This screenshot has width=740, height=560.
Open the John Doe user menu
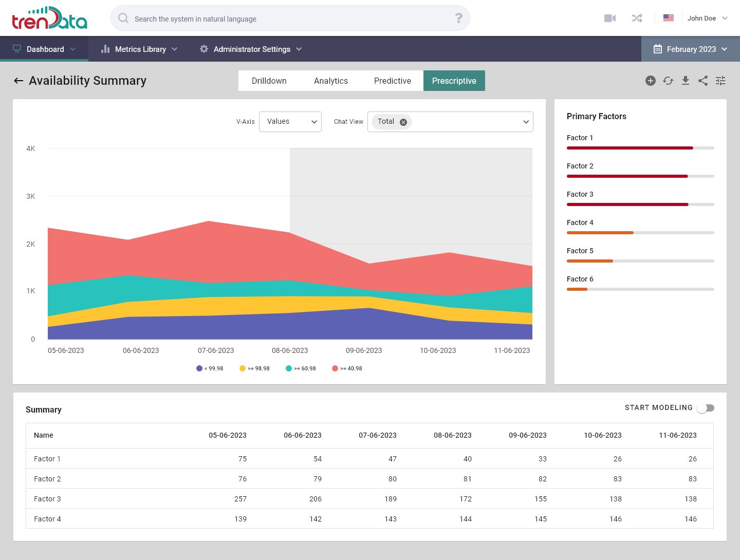point(707,18)
